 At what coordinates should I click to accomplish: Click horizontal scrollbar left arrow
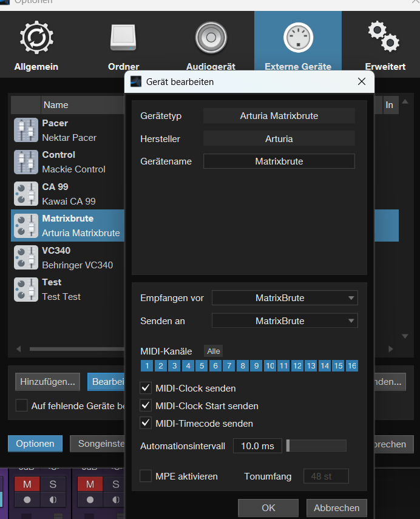[19, 349]
